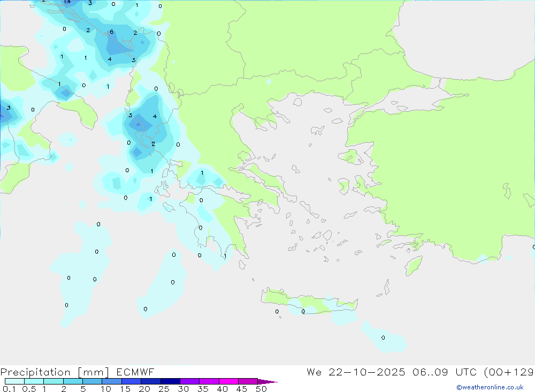Click the '15' legend scale label
The image size is (535, 392).
pos(125,389)
